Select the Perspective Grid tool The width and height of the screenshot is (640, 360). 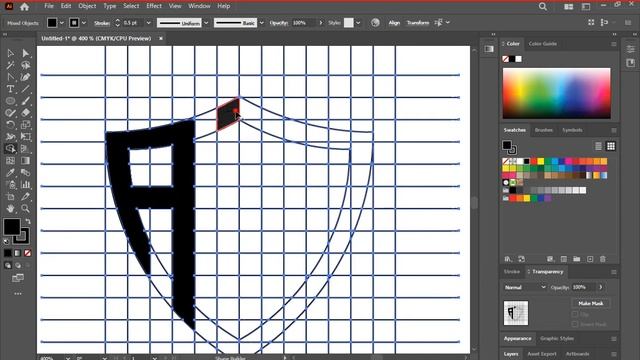pyautogui.click(x=25, y=149)
